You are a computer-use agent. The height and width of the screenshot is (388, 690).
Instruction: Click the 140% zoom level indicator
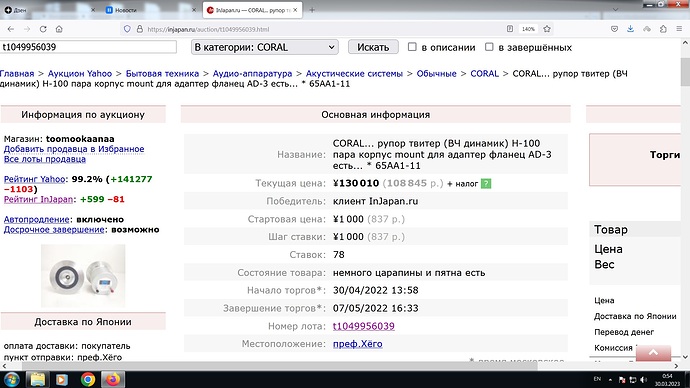(x=528, y=29)
